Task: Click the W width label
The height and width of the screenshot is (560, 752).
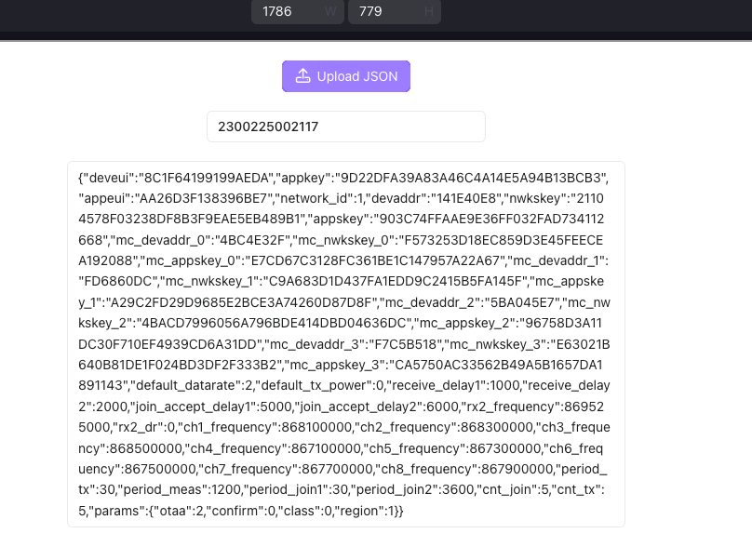Action: click(x=330, y=11)
